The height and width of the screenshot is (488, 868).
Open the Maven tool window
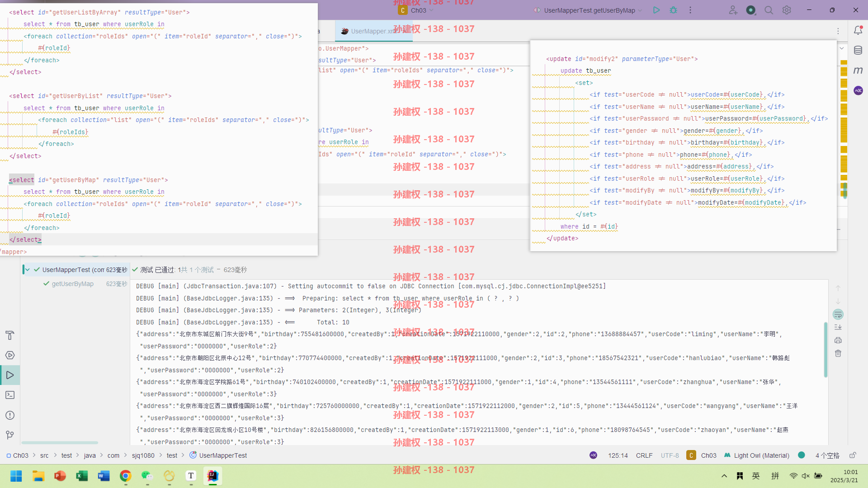click(858, 70)
